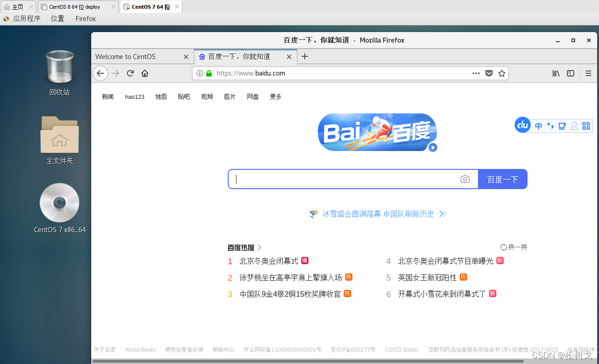599x364 pixels.
Task: Open hot search 徐梦桃坐在高亭宇肩上擎旗入场
Action: pos(291,277)
